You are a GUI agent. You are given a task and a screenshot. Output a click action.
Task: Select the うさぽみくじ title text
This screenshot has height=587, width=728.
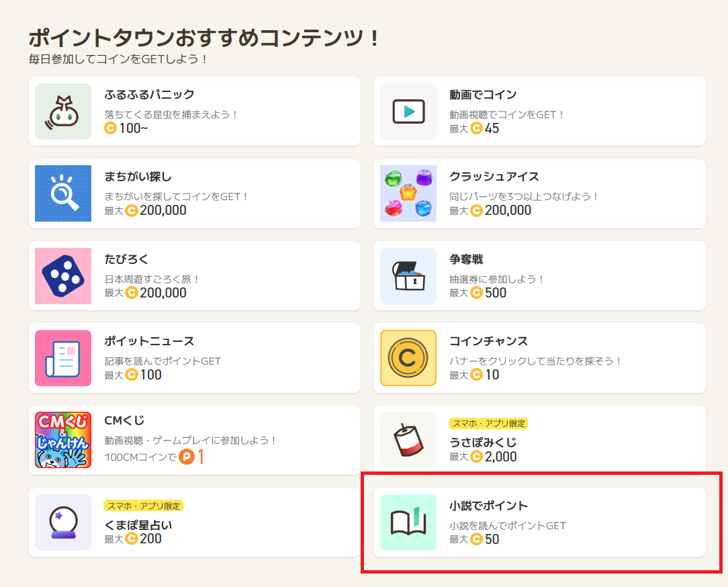[x=483, y=443]
